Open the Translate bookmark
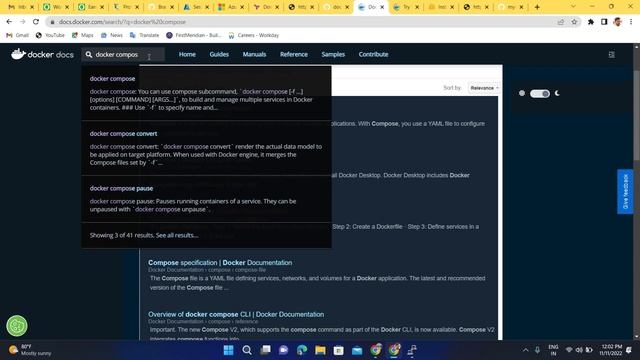Image resolution: width=640 pixels, height=360 pixels. click(x=144, y=35)
